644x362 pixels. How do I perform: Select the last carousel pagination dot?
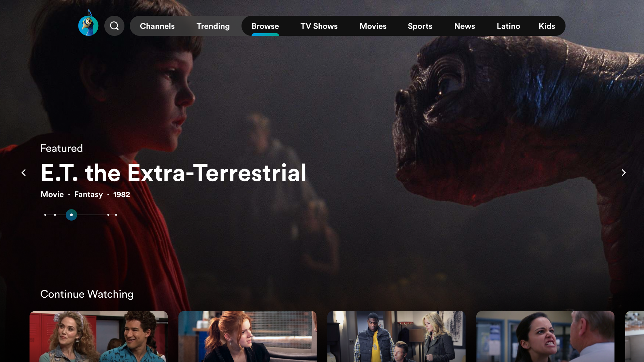coord(116,215)
